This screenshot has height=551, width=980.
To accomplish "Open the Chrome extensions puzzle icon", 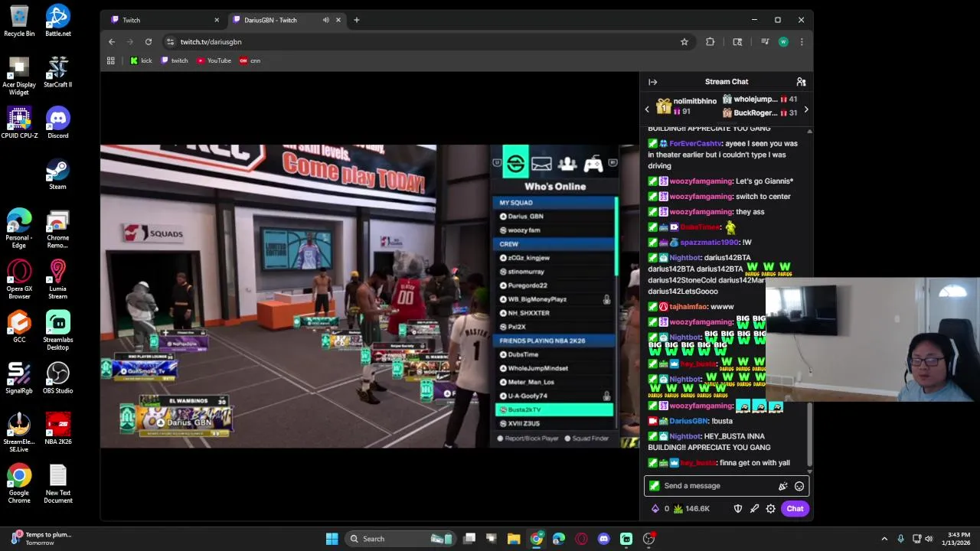I will click(x=710, y=42).
